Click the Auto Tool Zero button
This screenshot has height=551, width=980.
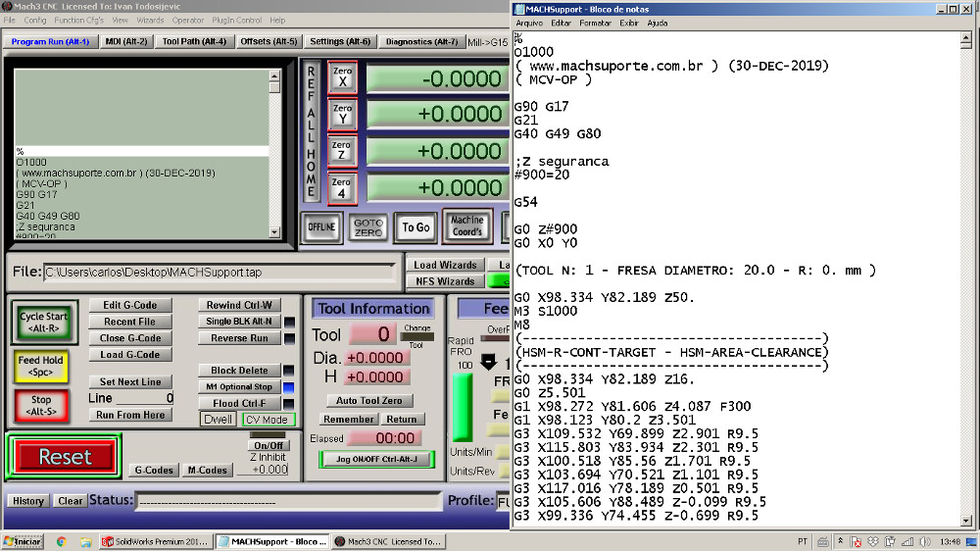tap(368, 401)
